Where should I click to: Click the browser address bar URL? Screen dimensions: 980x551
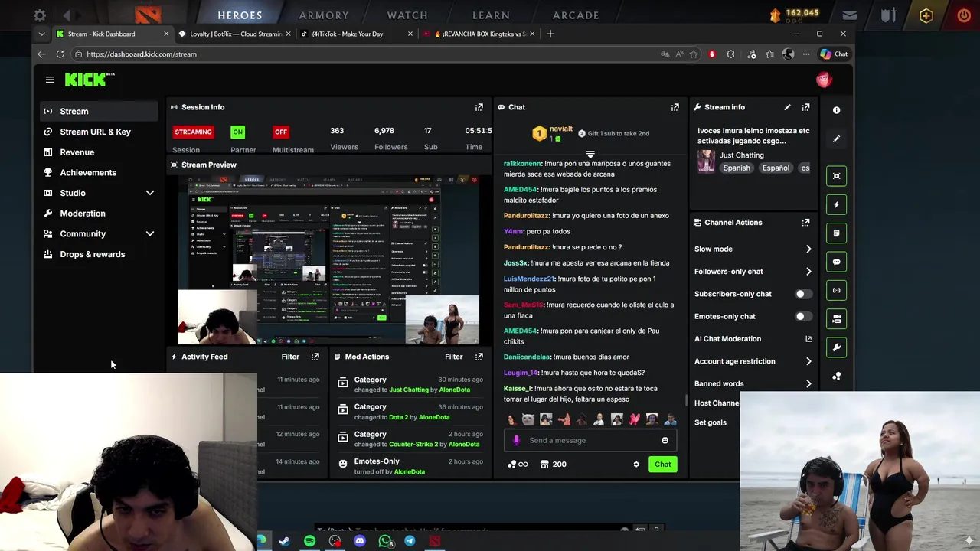142,54
